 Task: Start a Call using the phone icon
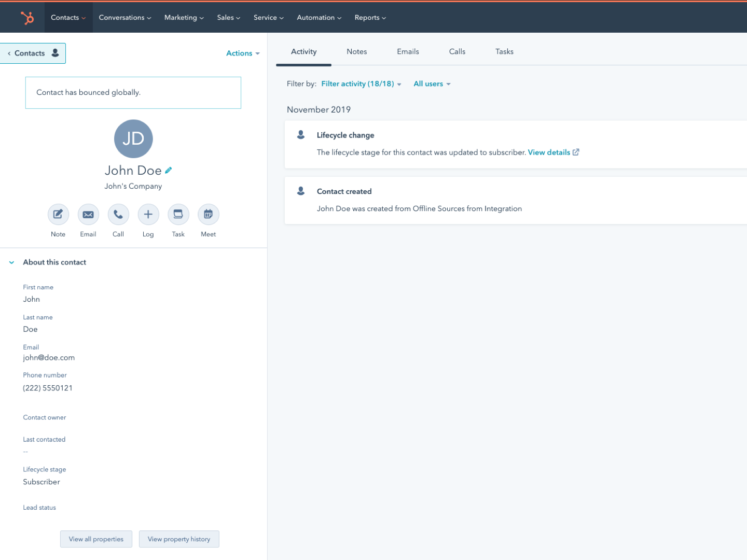coord(118,214)
